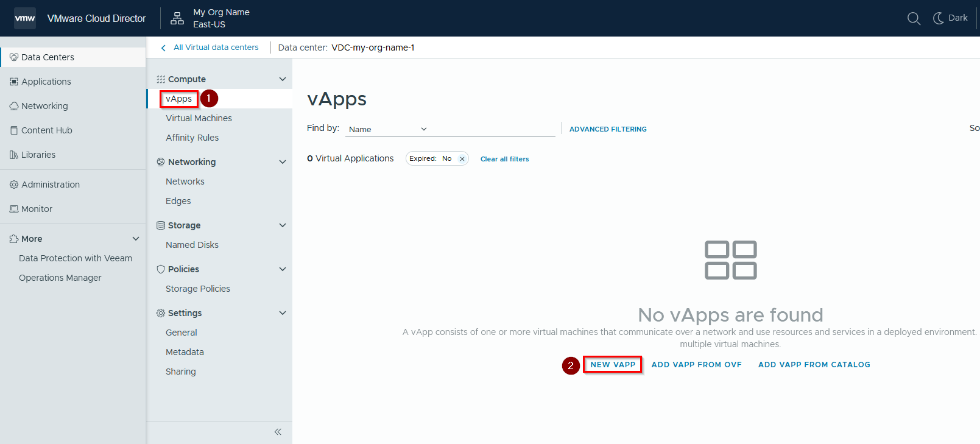The image size is (980, 444).
Task: Open Data Protection with Veeam
Action: pyautogui.click(x=76, y=258)
